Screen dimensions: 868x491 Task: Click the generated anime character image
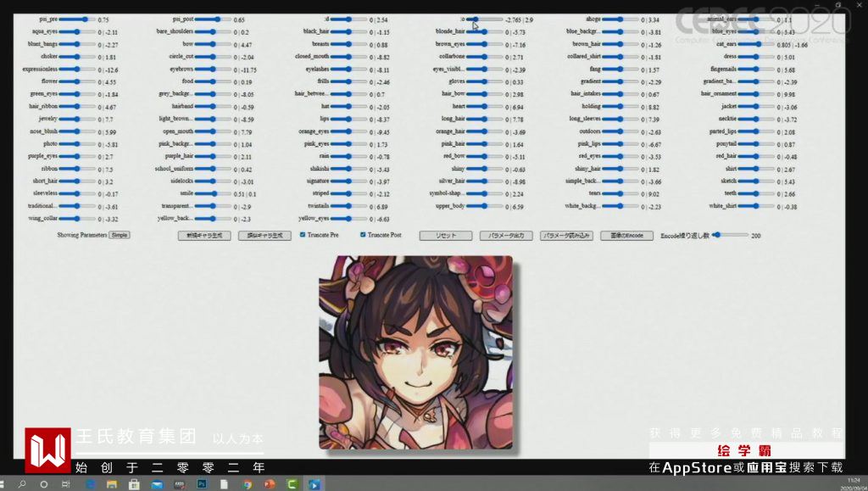(415, 352)
